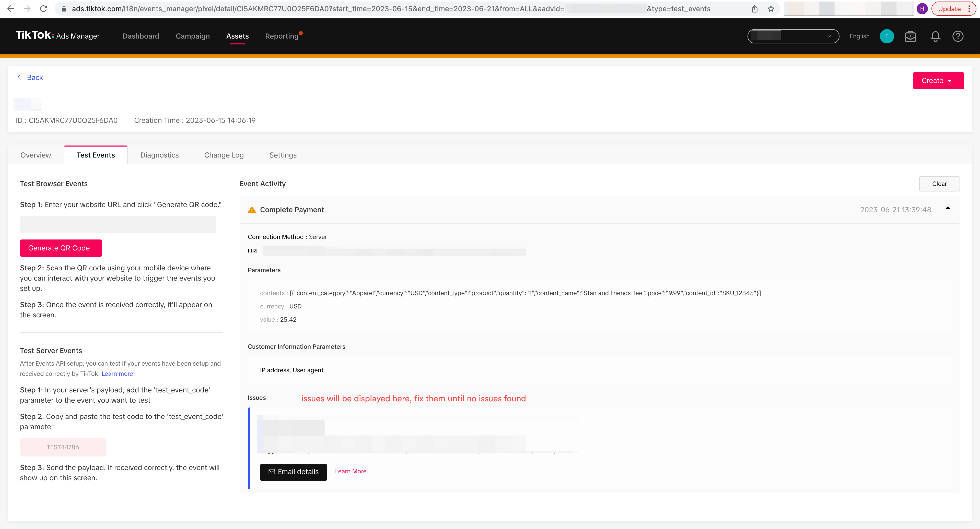Click the Generate QR Code button
The height and width of the screenshot is (529, 980).
click(x=61, y=248)
